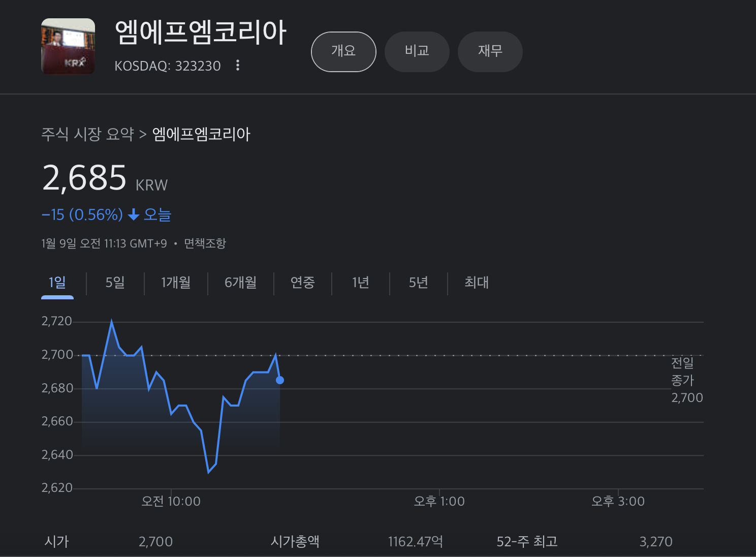The image size is (756, 557).
Task: Select the 비교 compare button
Action: tap(417, 51)
